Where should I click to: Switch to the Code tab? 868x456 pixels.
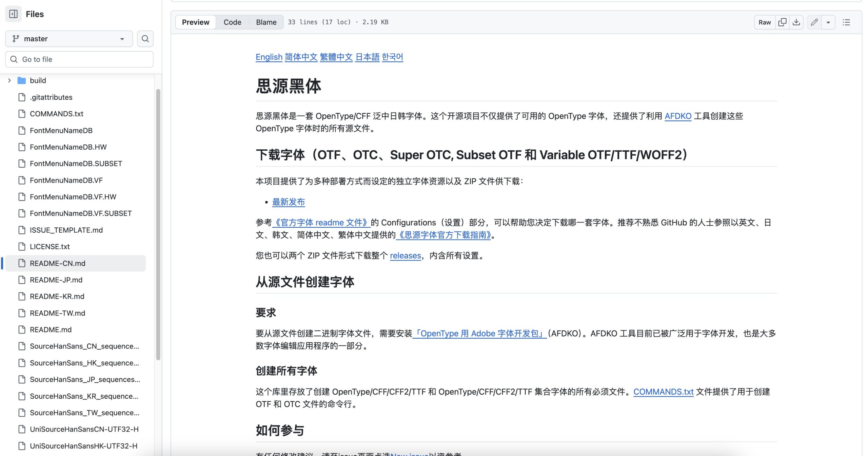pyautogui.click(x=232, y=22)
